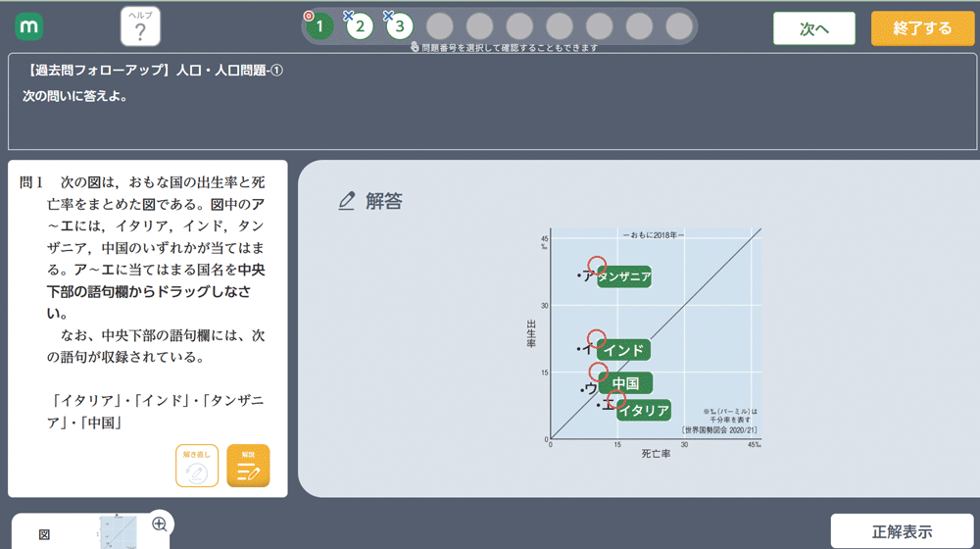Go to question number 1
Image resolution: width=980 pixels, height=549 pixels.
click(x=319, y=26)
